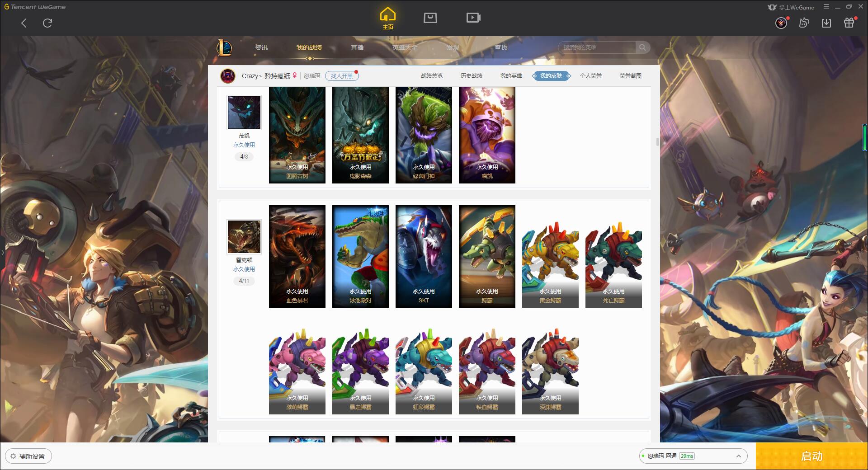Viewport: 868px width, 470px height.
Task: Switch to 历史战绩 sub-tab
Action: click(x=472, y=76)
